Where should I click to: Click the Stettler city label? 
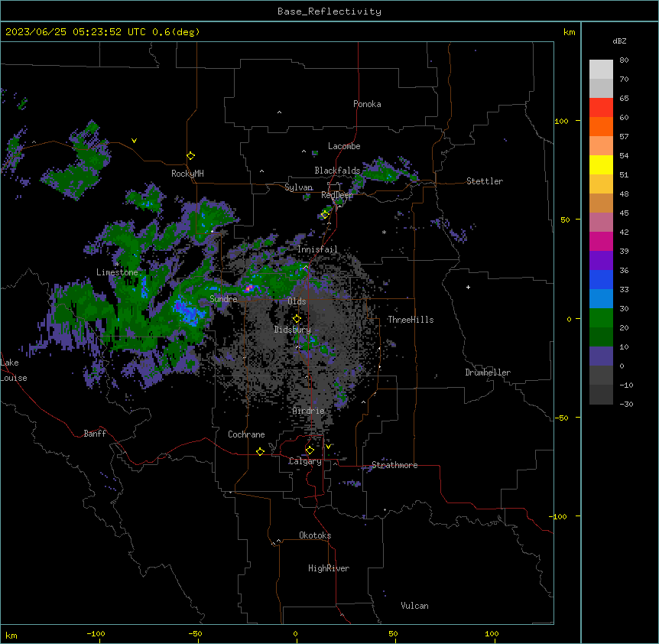[x=485, y=181]
